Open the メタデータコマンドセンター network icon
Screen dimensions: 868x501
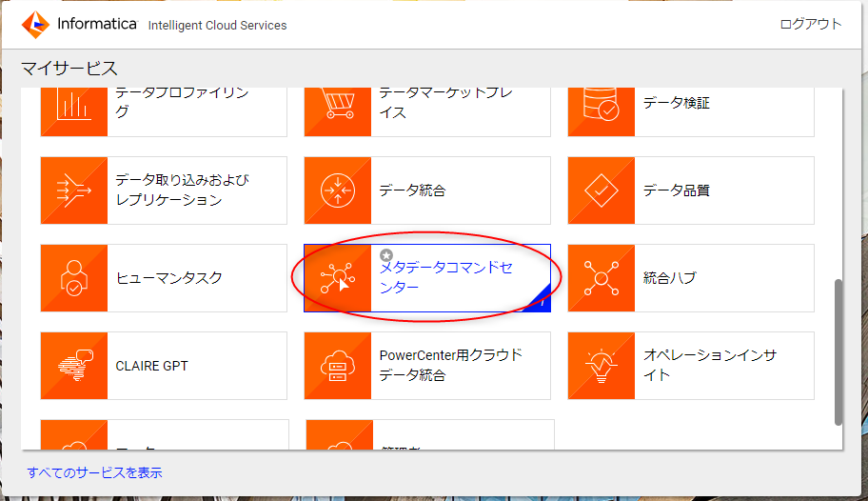point(338,278)
